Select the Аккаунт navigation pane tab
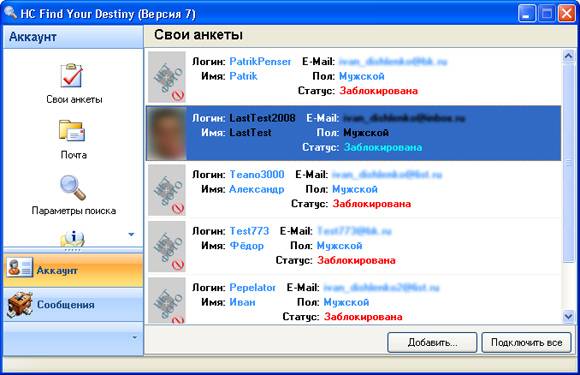Viewport: 580px width, 375px height. coord(73,270)
